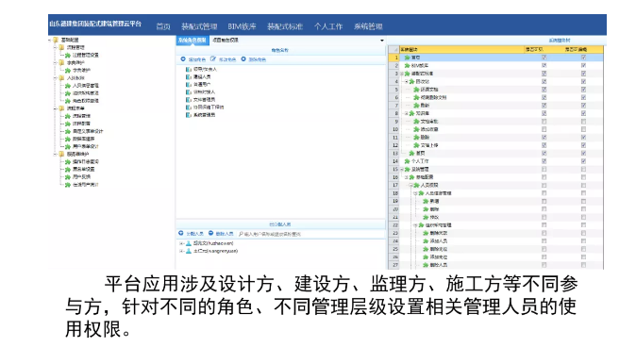
Task: Toggle editable checkbox in row 20
Action: pyautogui.click(x=583, y=209)
